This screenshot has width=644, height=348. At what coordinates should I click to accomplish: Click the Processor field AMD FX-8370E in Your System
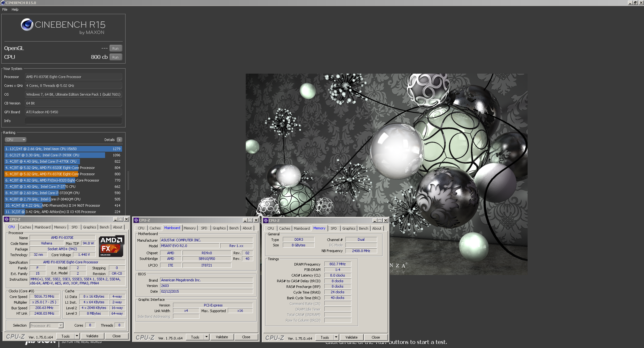click(x=73, y=77)
